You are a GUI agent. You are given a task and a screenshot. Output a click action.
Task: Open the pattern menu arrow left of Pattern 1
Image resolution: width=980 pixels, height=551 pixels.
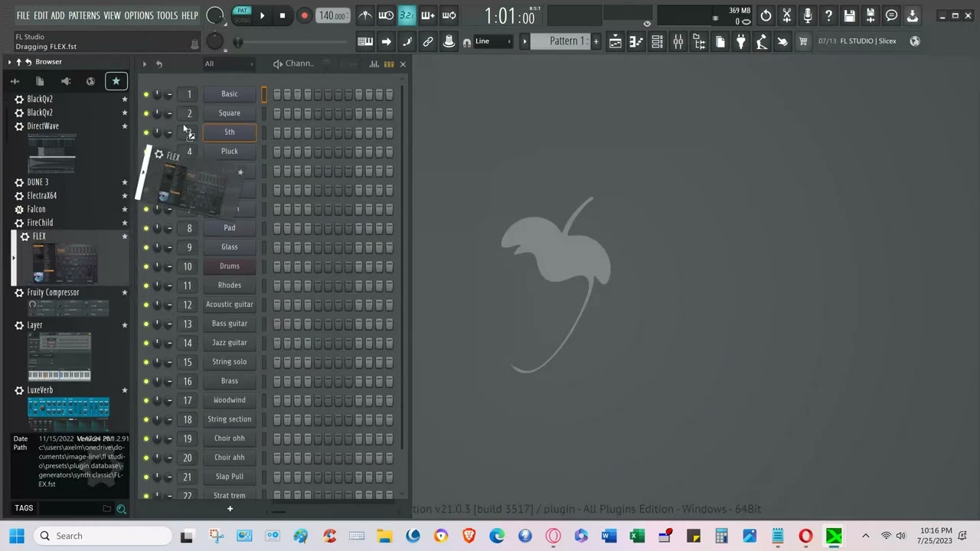(x=524, y=41)
